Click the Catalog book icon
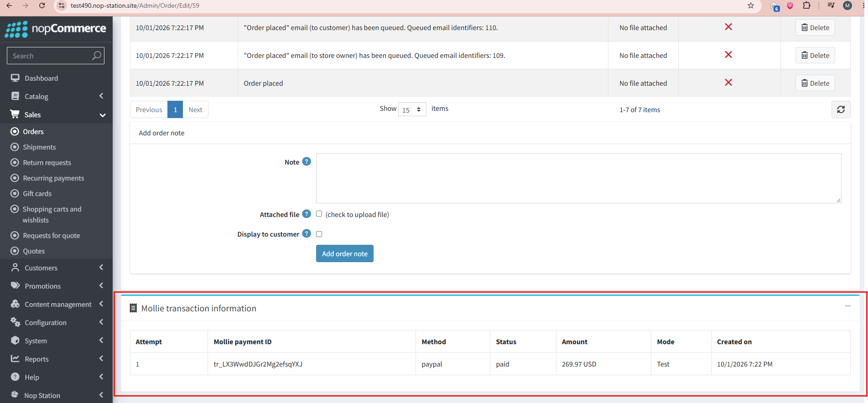Image resolution: width=868 pixels, height=403 pixels. (x=15, y=96)
